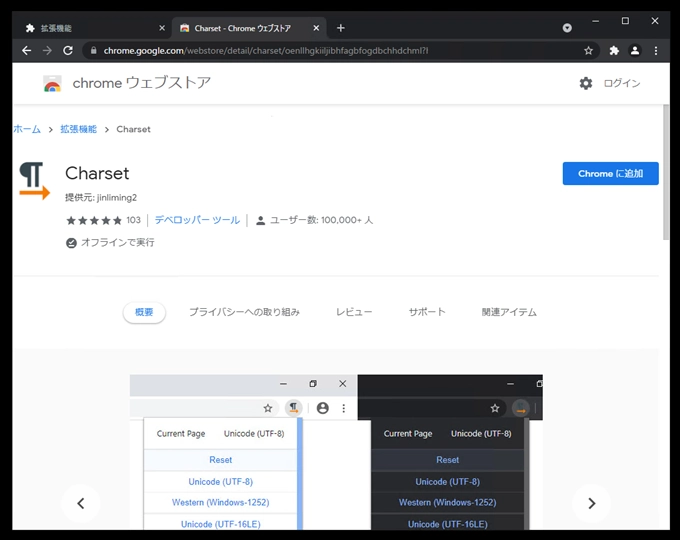Viewport: 680px width, 540px height.
Task: Open the extensions puzzle icon in toolbar
Action: click(x=614, y=51)
